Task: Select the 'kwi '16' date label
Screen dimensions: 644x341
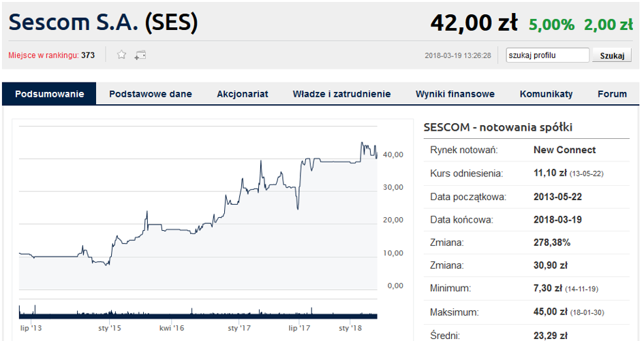Action: (x=172, y=328)
